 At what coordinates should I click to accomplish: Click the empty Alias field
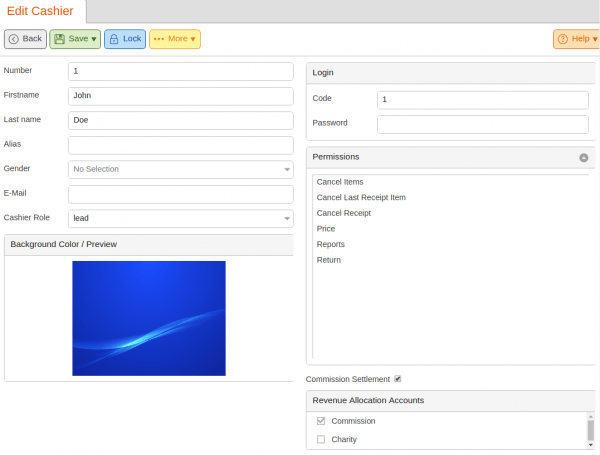181,145
